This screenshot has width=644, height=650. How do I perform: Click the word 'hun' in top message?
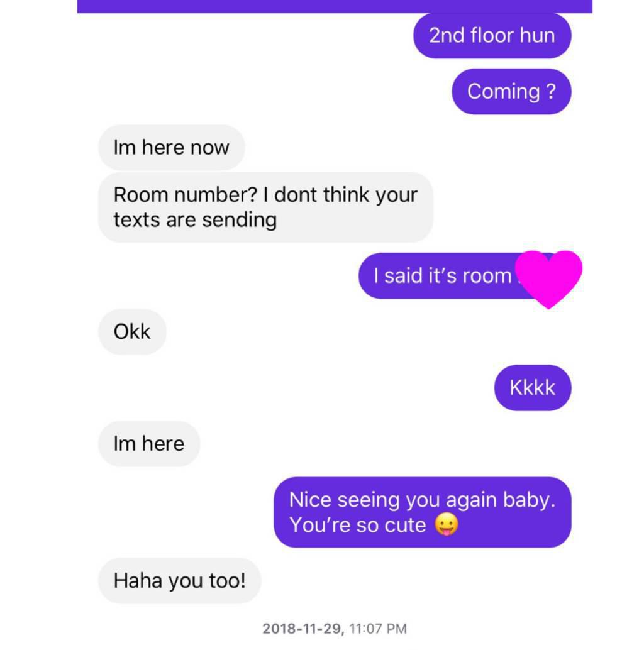[538, 36]
